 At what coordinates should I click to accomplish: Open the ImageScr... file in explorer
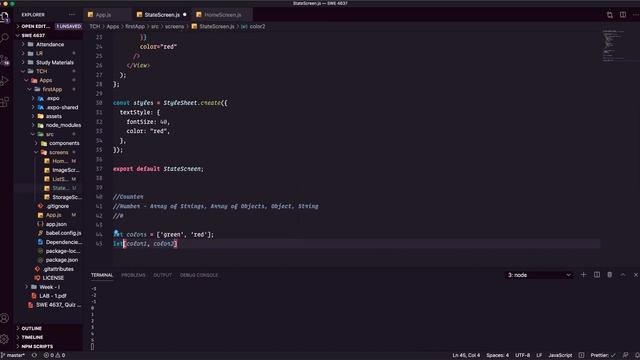(49, 170)
